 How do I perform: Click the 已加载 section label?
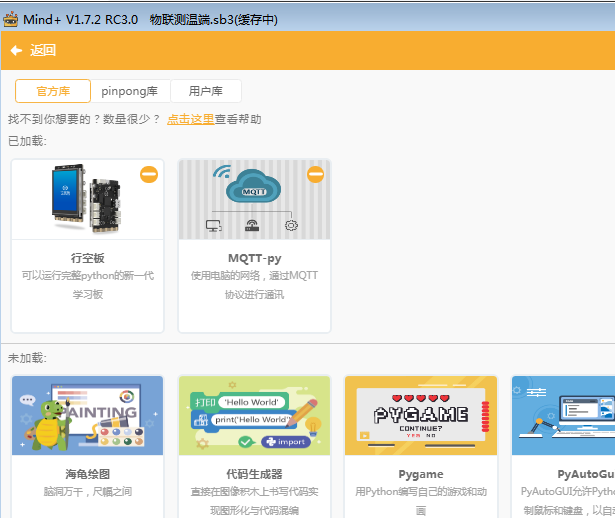point(27,141)
